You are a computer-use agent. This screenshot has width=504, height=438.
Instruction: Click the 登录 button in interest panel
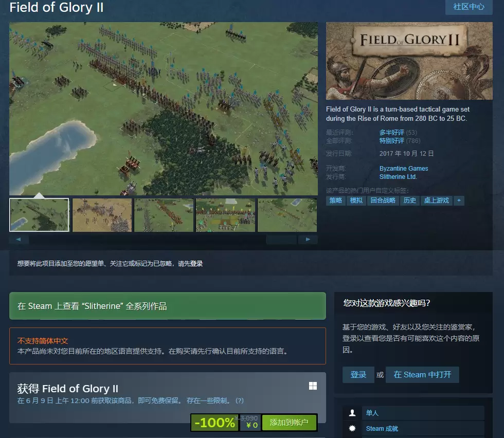click(x=358, y=375)
